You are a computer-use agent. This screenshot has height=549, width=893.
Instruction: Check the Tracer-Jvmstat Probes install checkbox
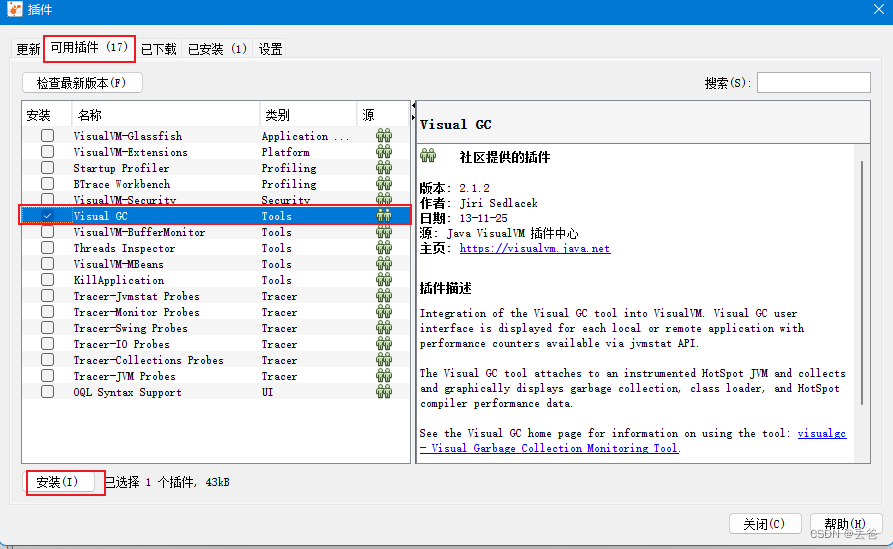(x=47, y=296)
